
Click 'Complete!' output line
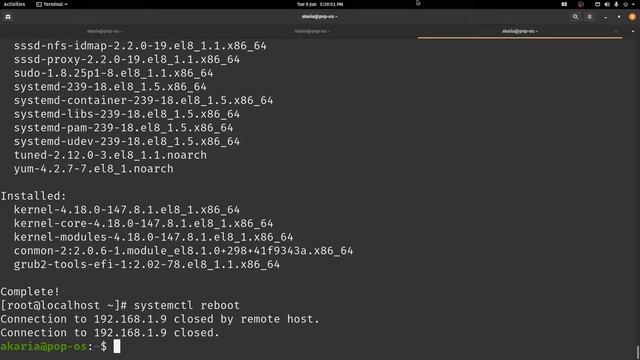(x=30, y=291)
